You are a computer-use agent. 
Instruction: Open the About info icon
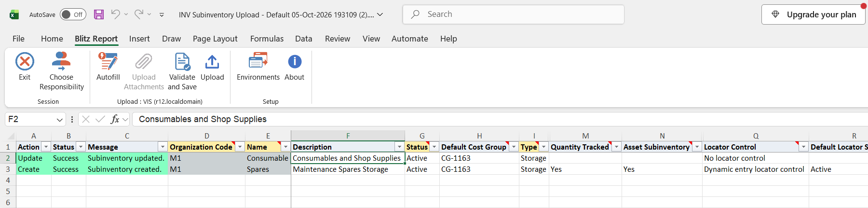[295, 62]
